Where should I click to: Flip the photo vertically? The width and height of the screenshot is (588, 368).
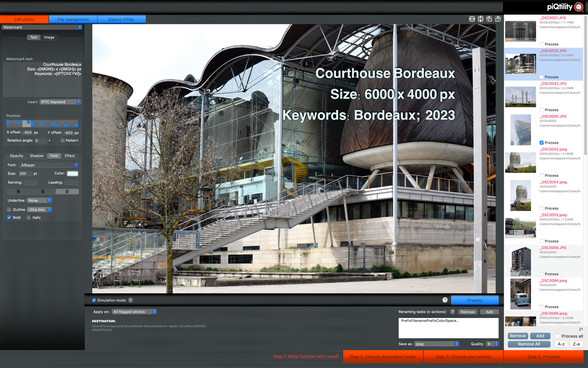481,19
